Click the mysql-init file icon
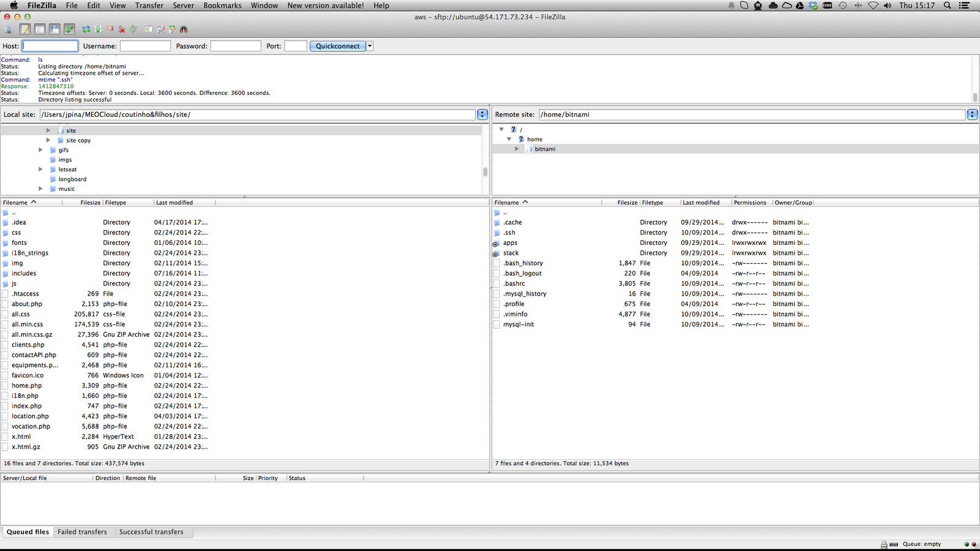The image size is (980, 551). [x=497, y=324]
